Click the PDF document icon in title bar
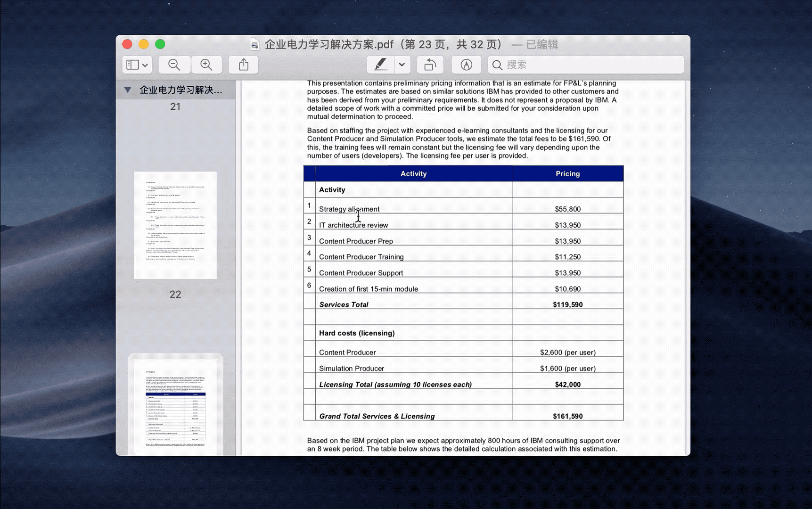The height and width of the screenshot is (509, 812). (254, 45)
